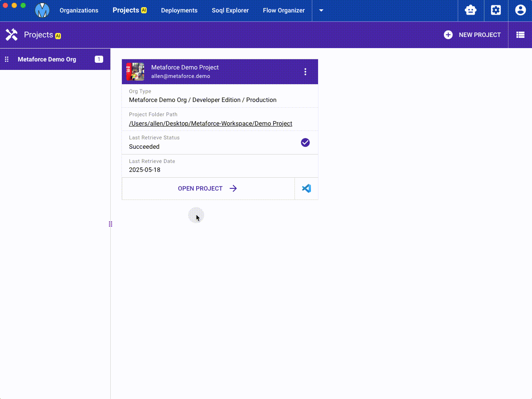Viewport: 532px width, 399px height.
Task: Open the Organizations menu
Action: (79, 11)
